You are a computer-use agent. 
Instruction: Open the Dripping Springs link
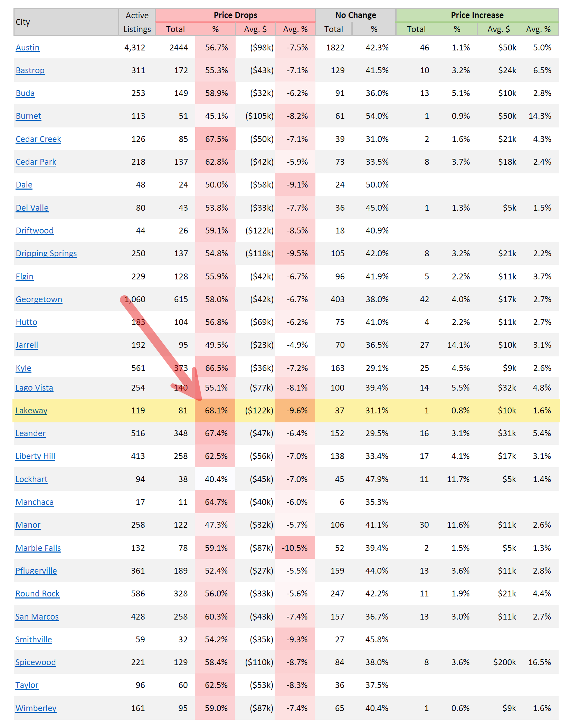tap(46, 253)
